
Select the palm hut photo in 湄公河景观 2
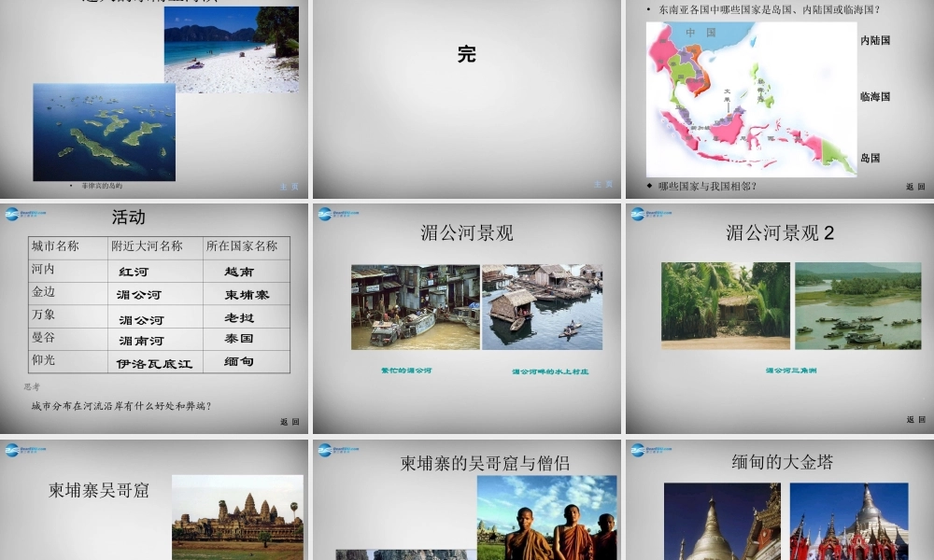coord(726,305)
